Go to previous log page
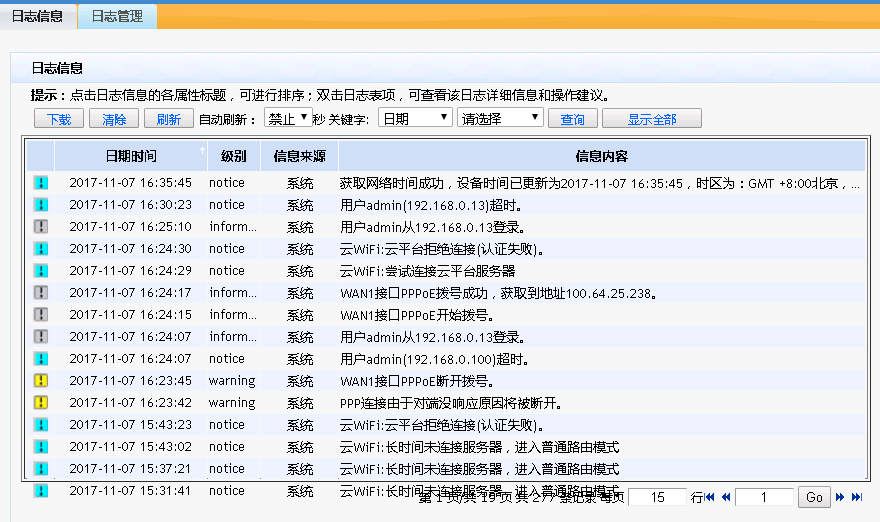The width and height of the screenshot is (880, 522). [726, 497]
